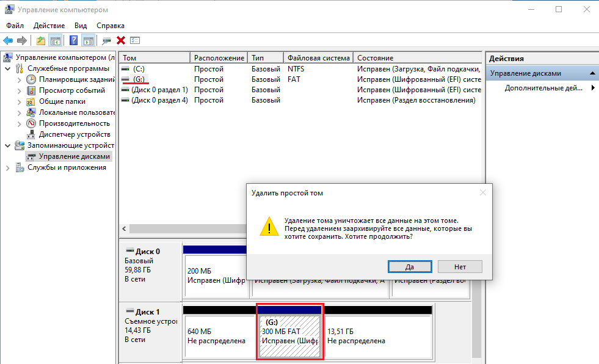
Task: Click the display with magnifier toolbar icon
Action: coord(105,40)
